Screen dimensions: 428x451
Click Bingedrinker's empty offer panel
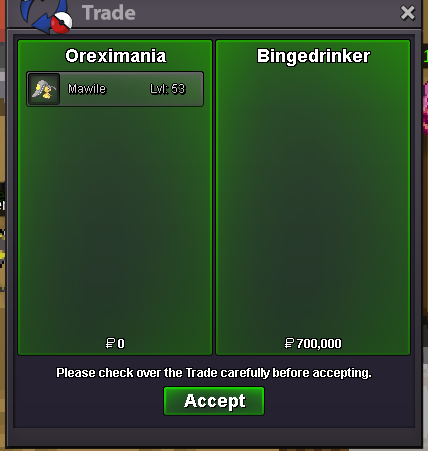313,200
